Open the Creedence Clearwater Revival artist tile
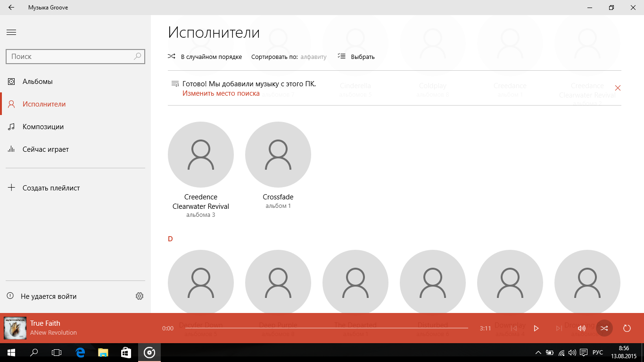 [201, 170]
